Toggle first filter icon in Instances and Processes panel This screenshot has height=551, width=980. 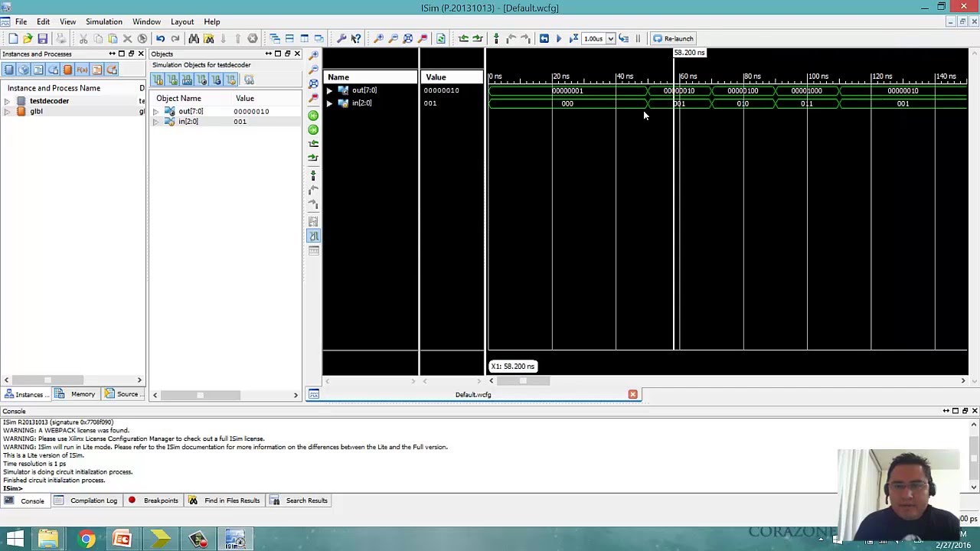pos(9,70)
